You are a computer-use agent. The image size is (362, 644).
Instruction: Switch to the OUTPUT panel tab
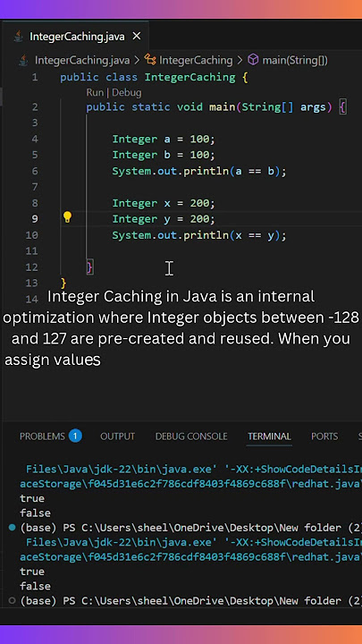click(117, 436)
